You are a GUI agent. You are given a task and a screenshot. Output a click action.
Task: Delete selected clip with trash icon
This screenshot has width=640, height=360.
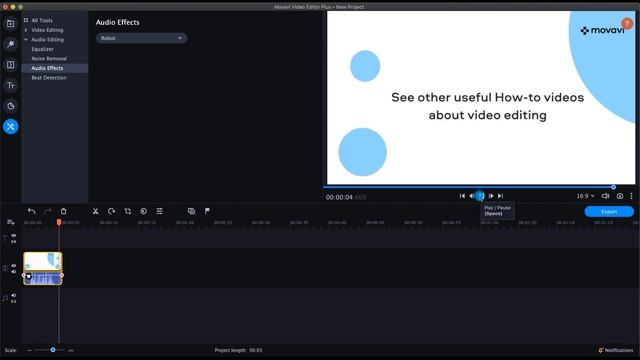tap(64, 211)
